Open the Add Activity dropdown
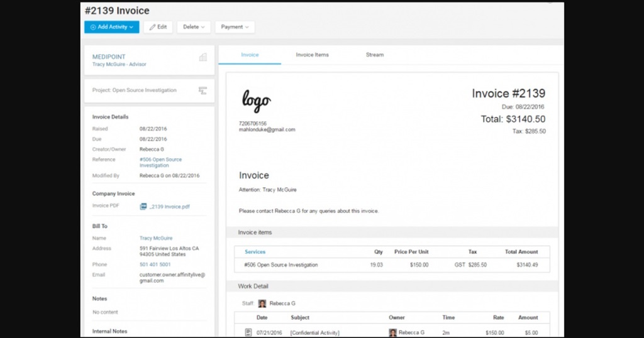The height and width of the screenshot is (338, 644). (x=112, y=27)
